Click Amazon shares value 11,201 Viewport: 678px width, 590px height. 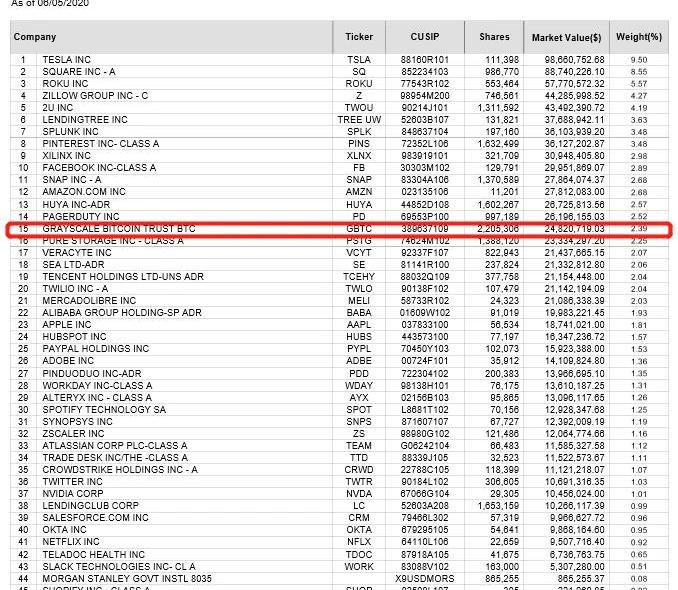pyautogui.click(x=505, y=192)
